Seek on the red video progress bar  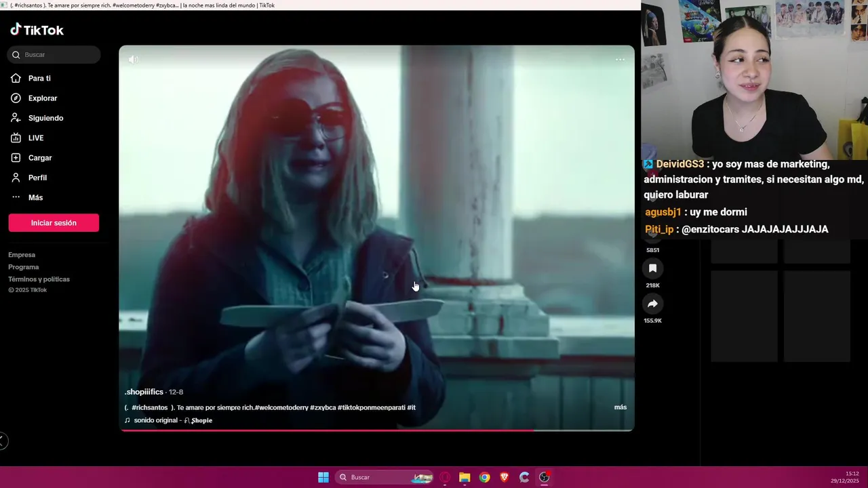point(376,430)
